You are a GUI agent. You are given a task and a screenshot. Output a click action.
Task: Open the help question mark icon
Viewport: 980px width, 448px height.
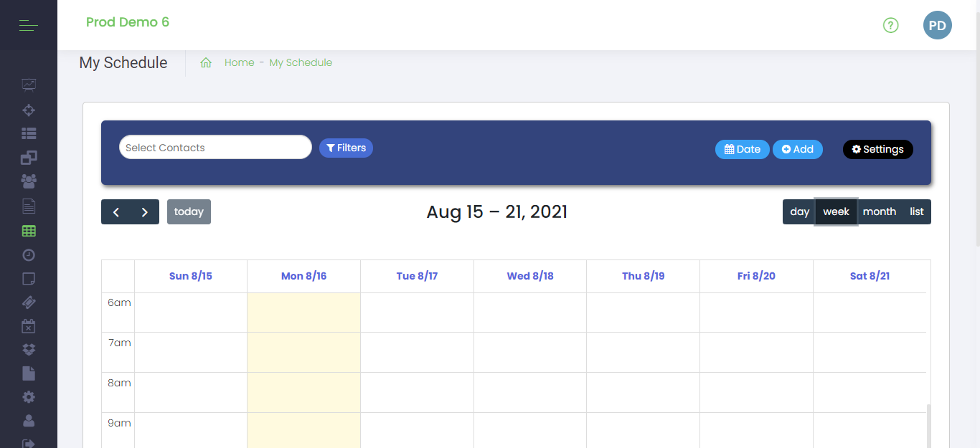point(891,26)
